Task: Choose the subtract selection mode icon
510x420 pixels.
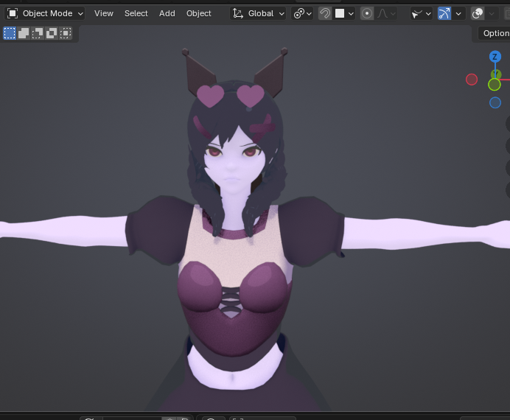Action: [x=38, y=33]
